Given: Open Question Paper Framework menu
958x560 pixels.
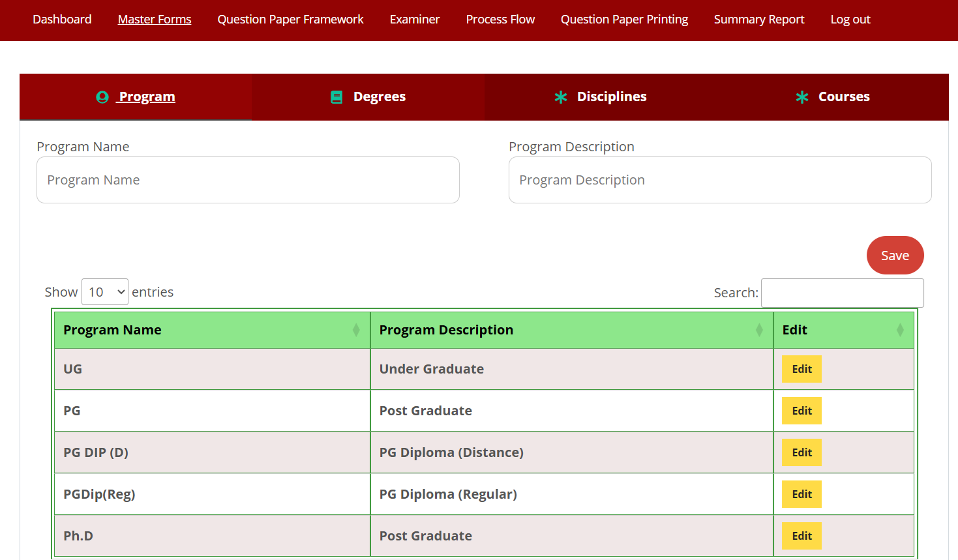Looking at the screenshot, I should click(x=290, y=20).
